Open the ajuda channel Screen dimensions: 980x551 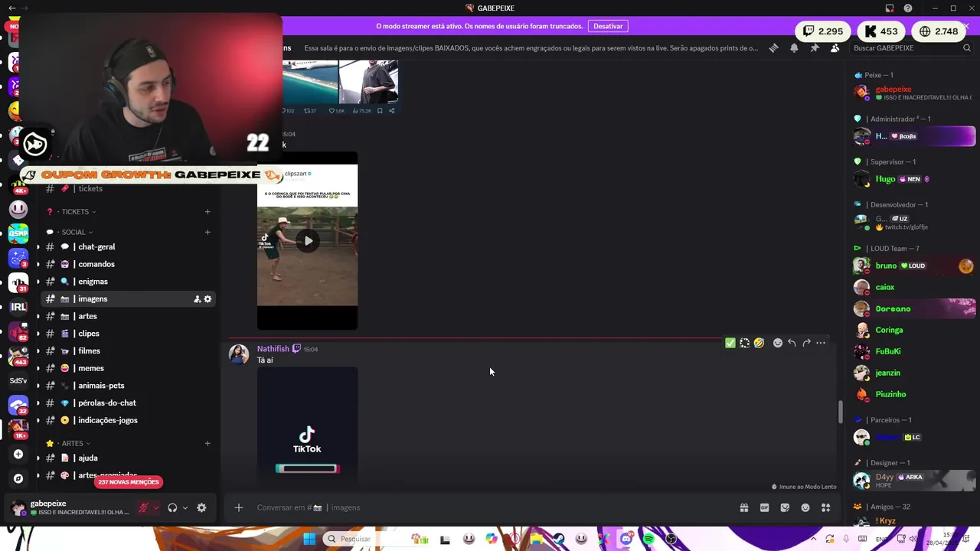coord(128,458)
